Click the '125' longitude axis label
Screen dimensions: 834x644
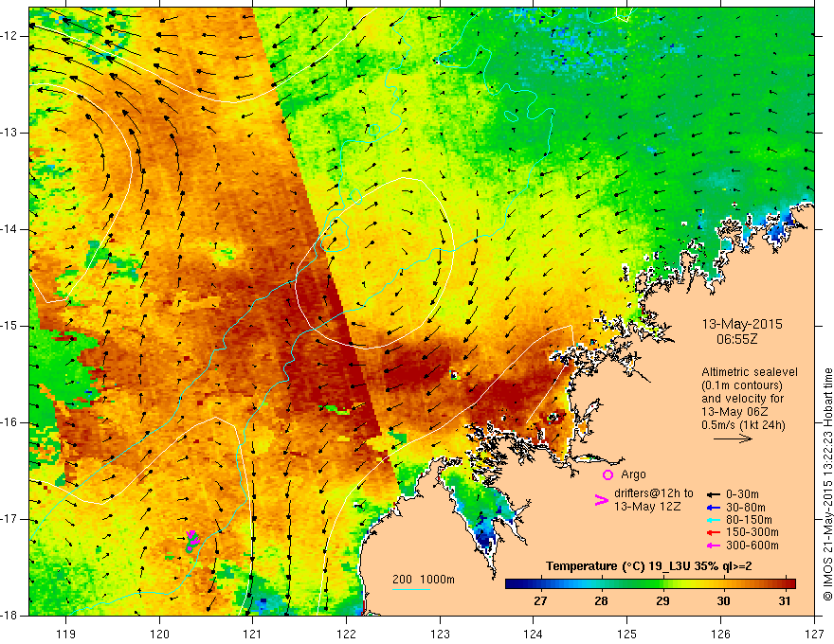pyautogui.click(x=627, y=634)
